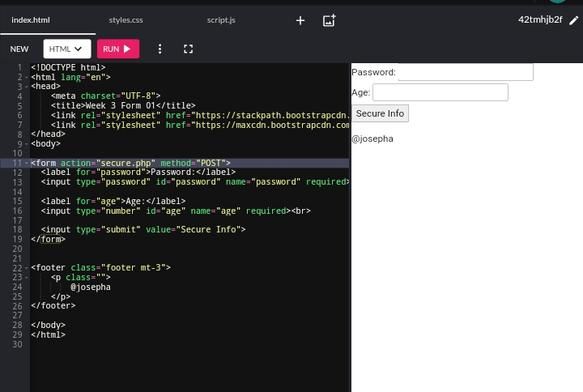Click the Password: label in preview
This screenshot has width=583, height=392.
click(x=373, y=72)
